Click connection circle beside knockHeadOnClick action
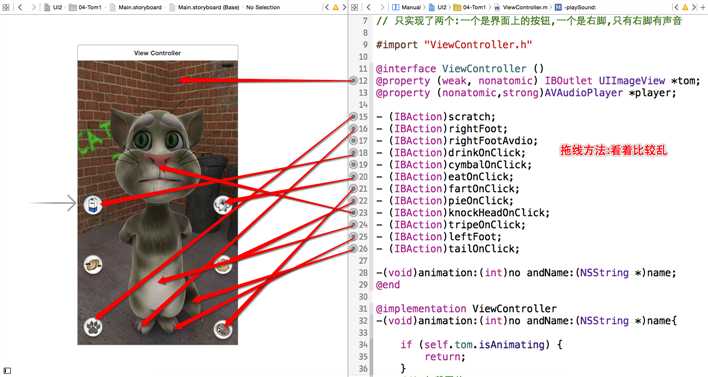This screenshot has width=708, height=377. point(354,213)
